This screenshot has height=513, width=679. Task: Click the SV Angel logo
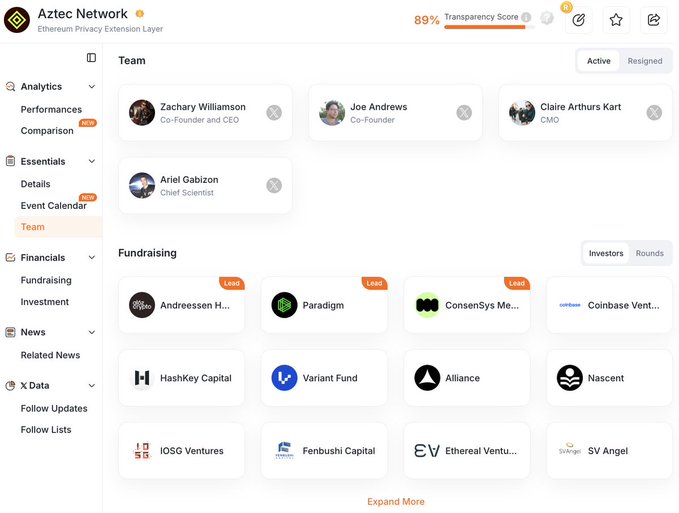point(570,451)
